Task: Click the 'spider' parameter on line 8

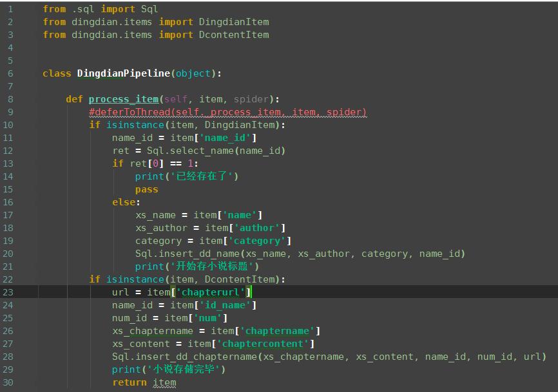Action: [251, 99]
